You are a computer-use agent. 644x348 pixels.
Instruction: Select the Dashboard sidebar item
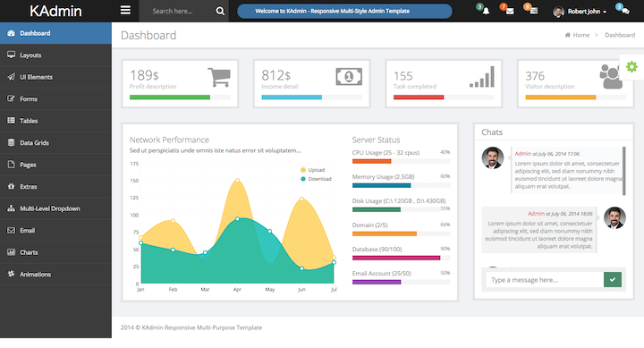(x=55, y=33)
